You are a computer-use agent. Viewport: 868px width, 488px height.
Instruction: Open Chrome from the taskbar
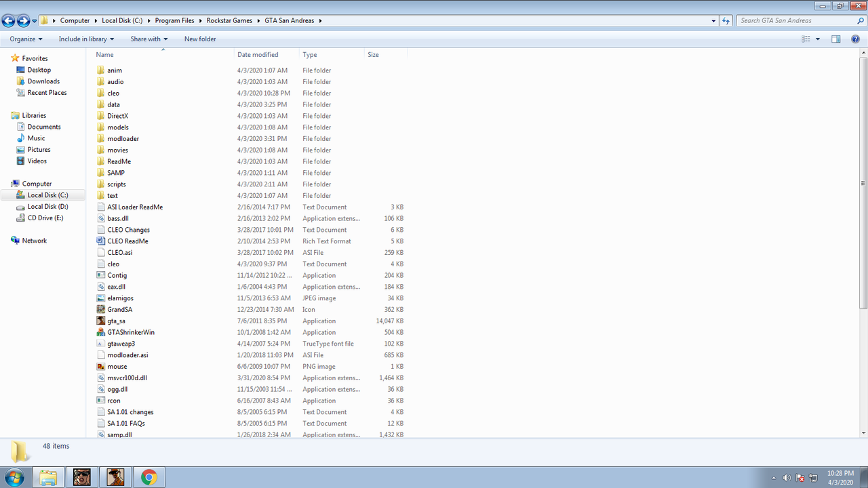(x=149, y=477)
